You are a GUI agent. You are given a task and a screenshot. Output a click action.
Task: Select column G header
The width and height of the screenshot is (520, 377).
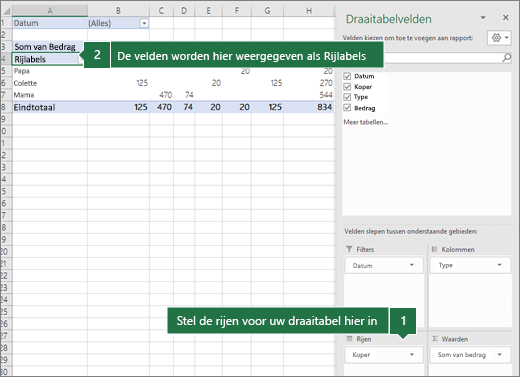(x=268, y=11)
